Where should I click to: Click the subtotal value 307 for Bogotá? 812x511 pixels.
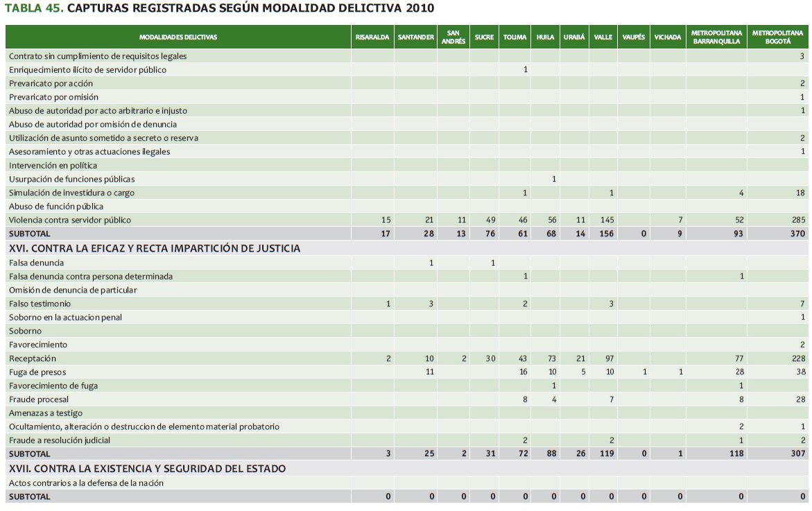point(797,453)
